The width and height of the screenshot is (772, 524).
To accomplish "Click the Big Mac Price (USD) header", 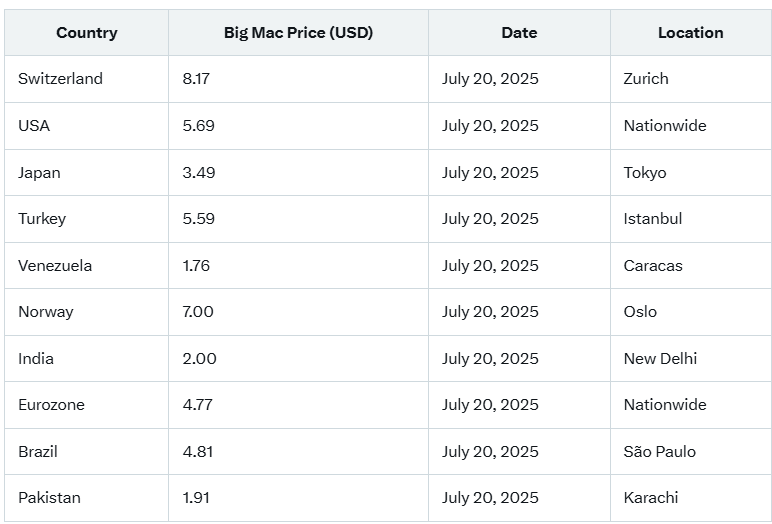I will tap(298, 33).
